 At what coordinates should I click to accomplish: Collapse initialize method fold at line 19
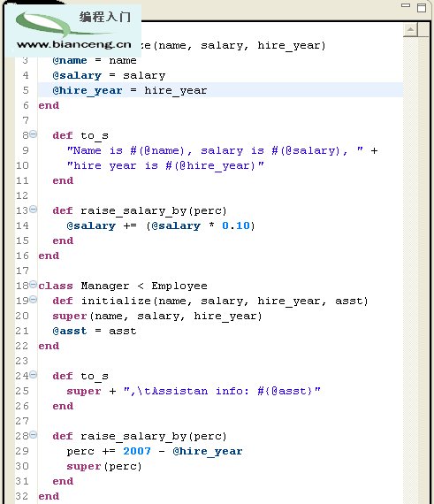point(33,300)
